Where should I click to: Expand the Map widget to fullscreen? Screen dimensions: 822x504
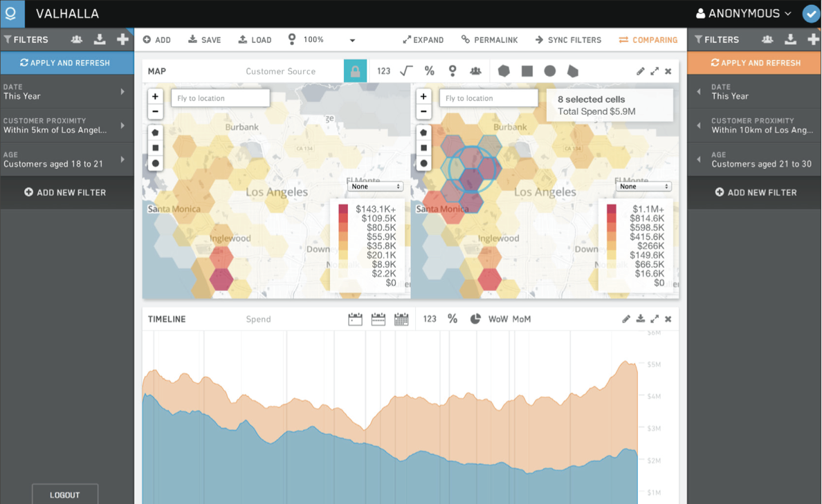(x=655, y=71)
